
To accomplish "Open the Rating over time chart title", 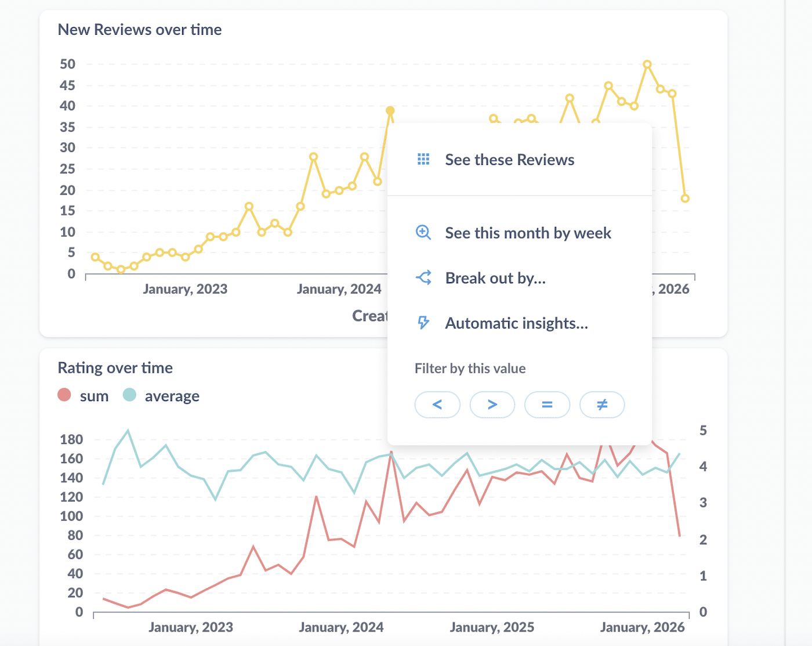I will pyautogui.click(x=115, y=367).
